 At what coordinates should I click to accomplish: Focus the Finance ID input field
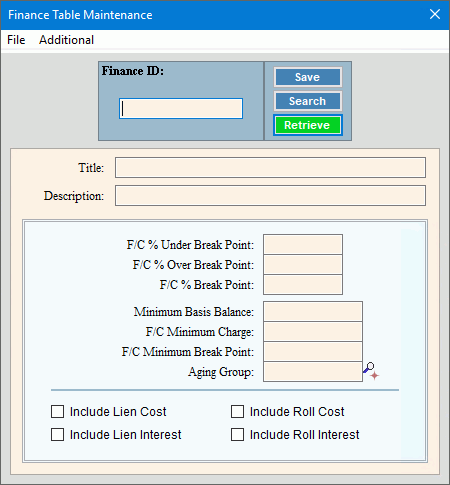click(181, 108)
